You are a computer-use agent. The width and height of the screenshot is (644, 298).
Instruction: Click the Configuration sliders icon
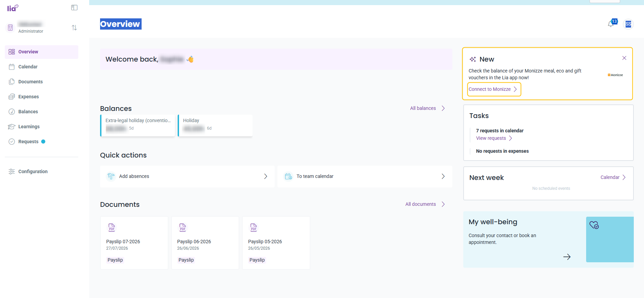coord(12,171)
